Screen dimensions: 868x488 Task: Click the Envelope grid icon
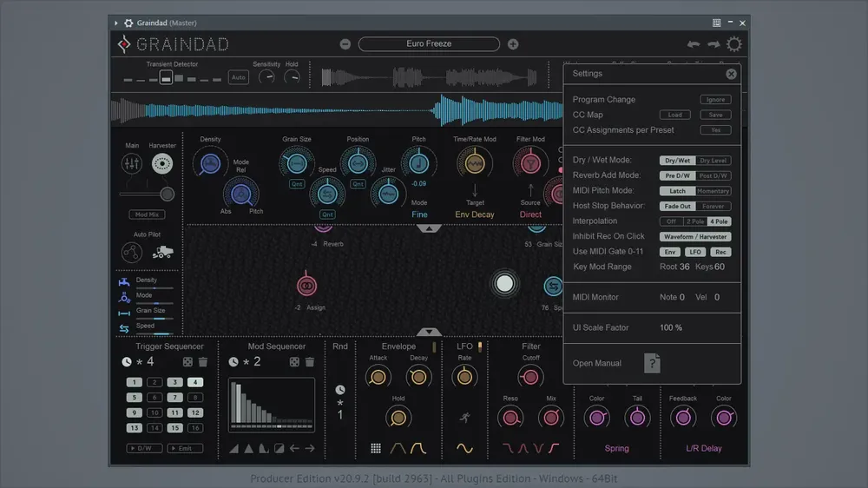point(376,448)
